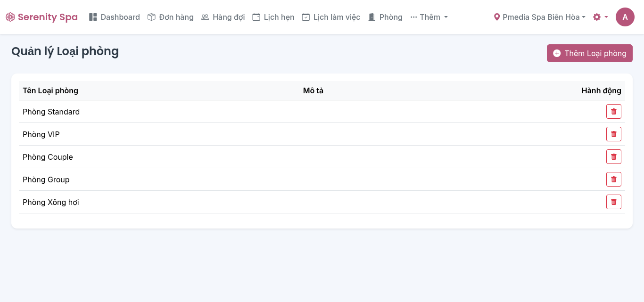The width and height of the screenshot is (644, 302).
Task: Click trash icon for Phòng Xông hơi
Action: pos(613,202)
